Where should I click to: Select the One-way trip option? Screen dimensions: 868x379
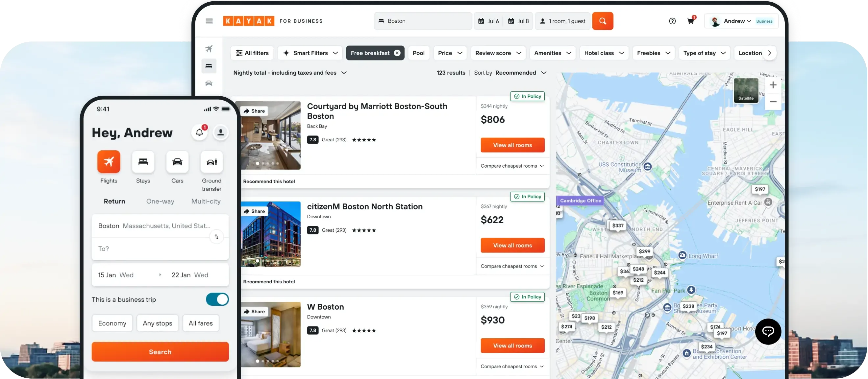160,201
